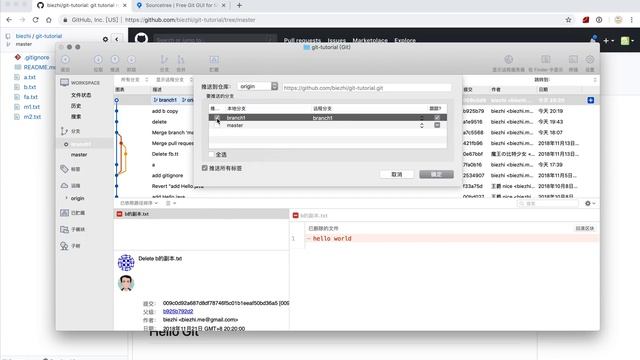Click the browser reload icon
640x360 pixels.
(x=36, y=20)
